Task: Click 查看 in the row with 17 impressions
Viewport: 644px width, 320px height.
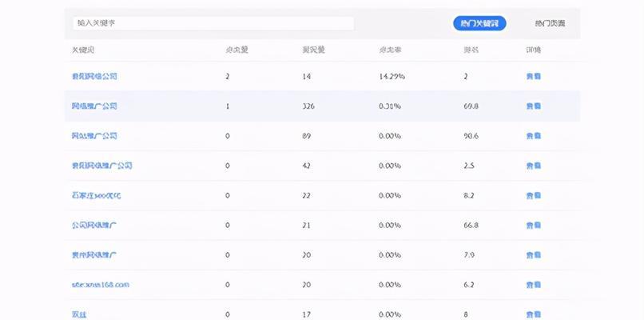Action: pyautogui.click(x=533, y=314)
